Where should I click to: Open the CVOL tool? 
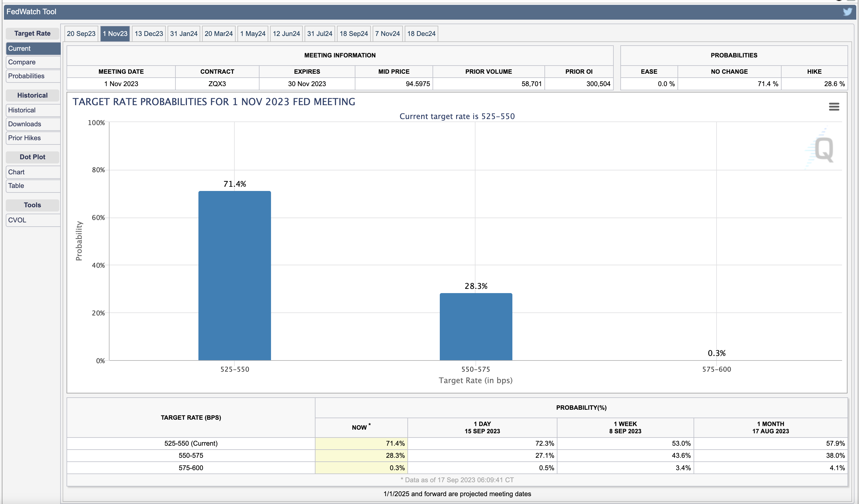pyautogui.click(x=17, y=220)
